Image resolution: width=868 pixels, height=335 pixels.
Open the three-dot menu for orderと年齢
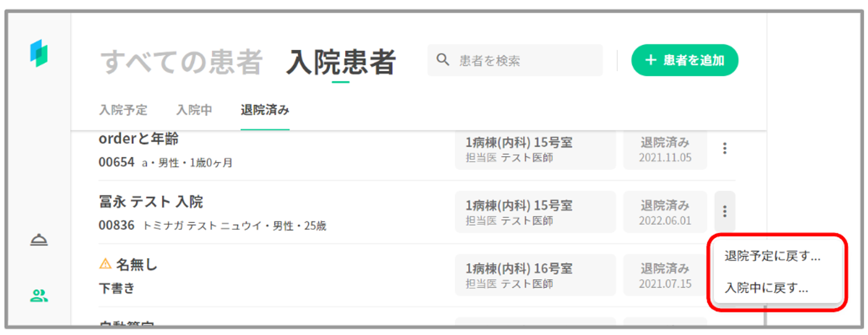(x=724, y=148)
